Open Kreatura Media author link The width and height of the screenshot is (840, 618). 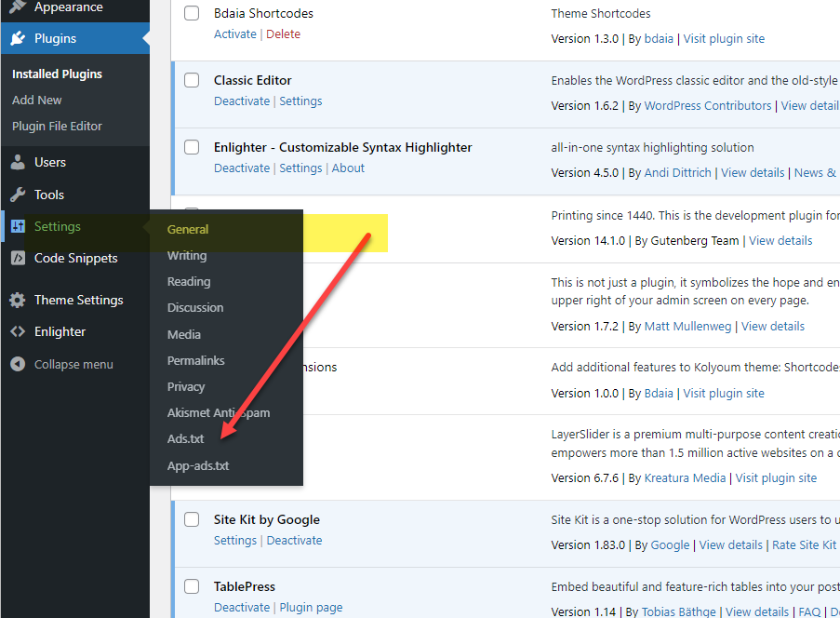click(685, 478)
